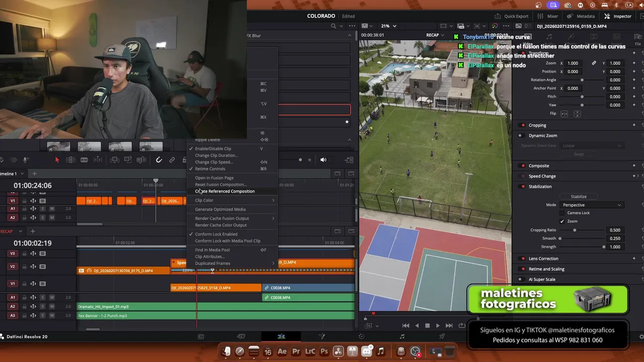Toggle the Composite section switch
The width and height of the screenshot is (644, 362).
pyautogui.click(x=523, y=166)
